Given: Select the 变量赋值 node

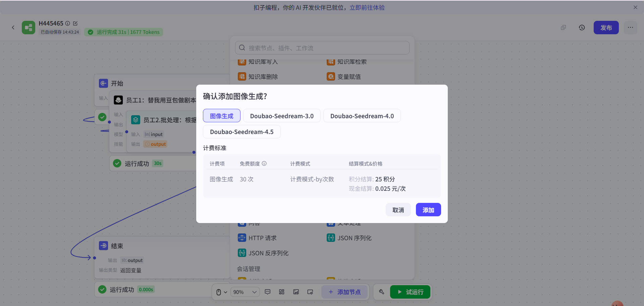Looking at the screenshot, I should tap(344, 77).
